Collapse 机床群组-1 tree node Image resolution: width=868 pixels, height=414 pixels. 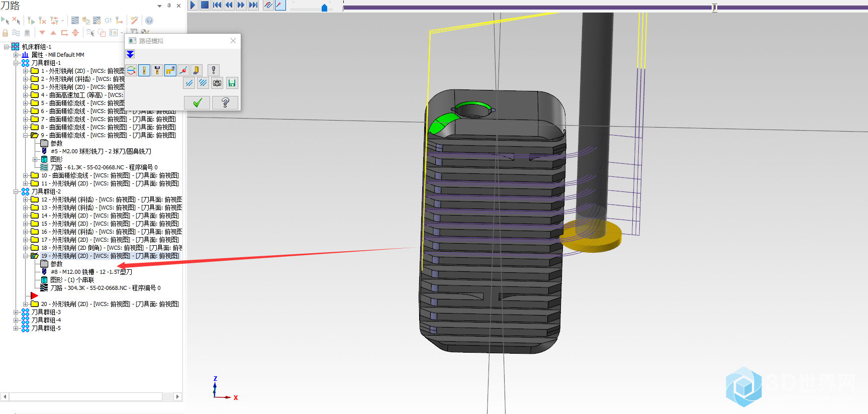click(x=6, y=47)
